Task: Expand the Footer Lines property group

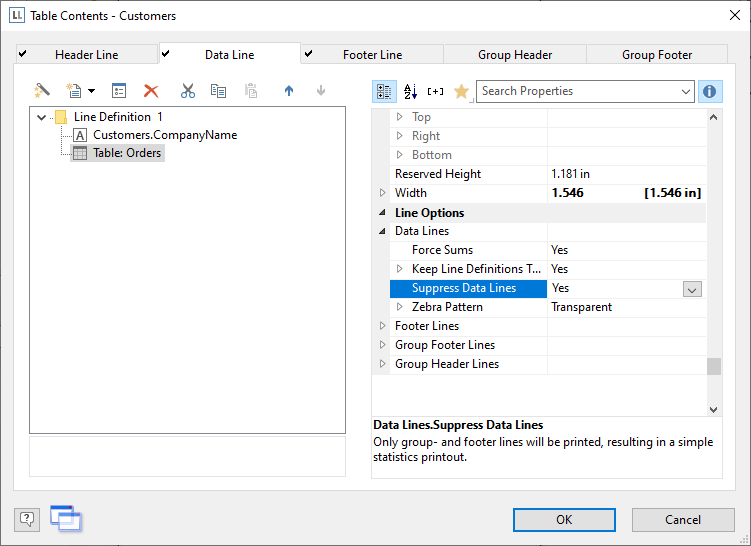Action: click(382, 326)
